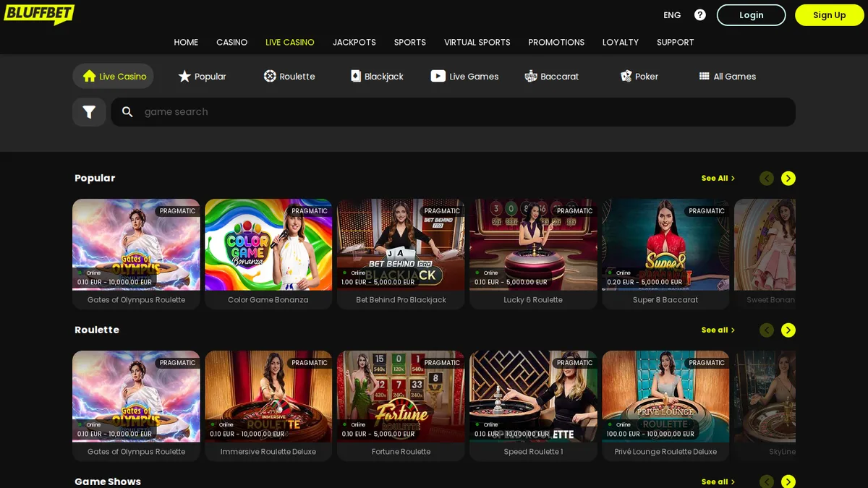Open VIRTUAL SPORTS in the main menu
The height and width of the screenshot is (488, 868).
coord(477,42)
